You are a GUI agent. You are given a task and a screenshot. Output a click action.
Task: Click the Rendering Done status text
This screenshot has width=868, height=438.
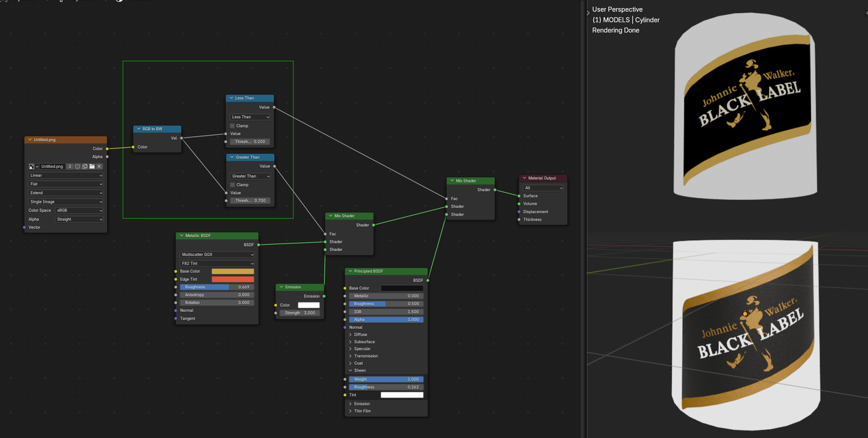click(x=616, y=31)
